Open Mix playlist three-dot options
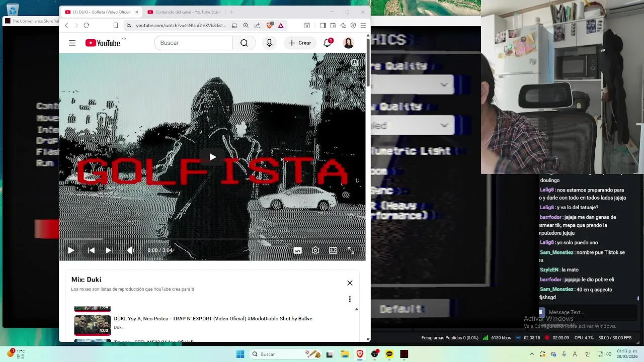The image size is (644, 362). tap(350, 299)
